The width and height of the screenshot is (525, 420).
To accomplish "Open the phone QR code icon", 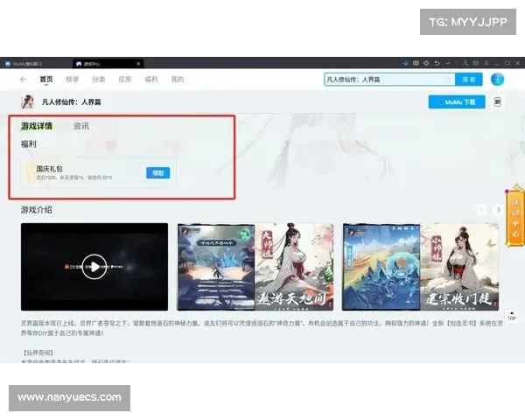I will 498,101.
